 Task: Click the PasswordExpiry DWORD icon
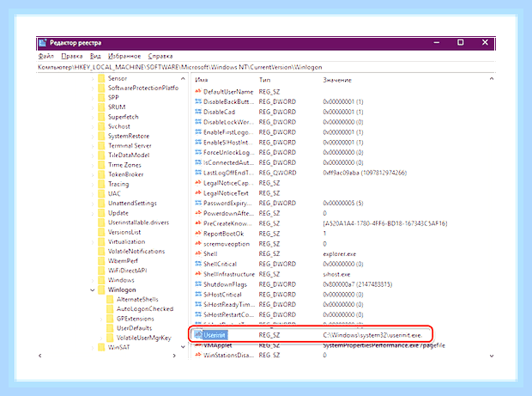198,203
